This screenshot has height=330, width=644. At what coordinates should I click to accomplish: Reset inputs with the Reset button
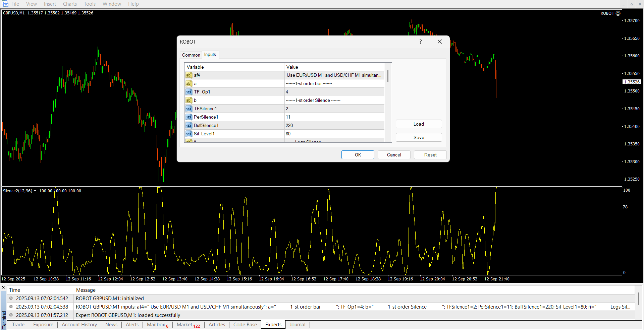(430, 155)
